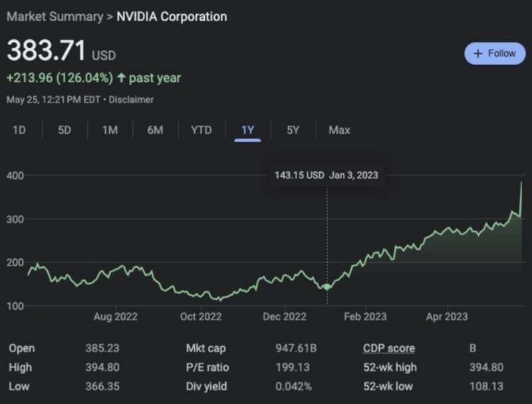Click the Mkt cap label

coord(206,348)
